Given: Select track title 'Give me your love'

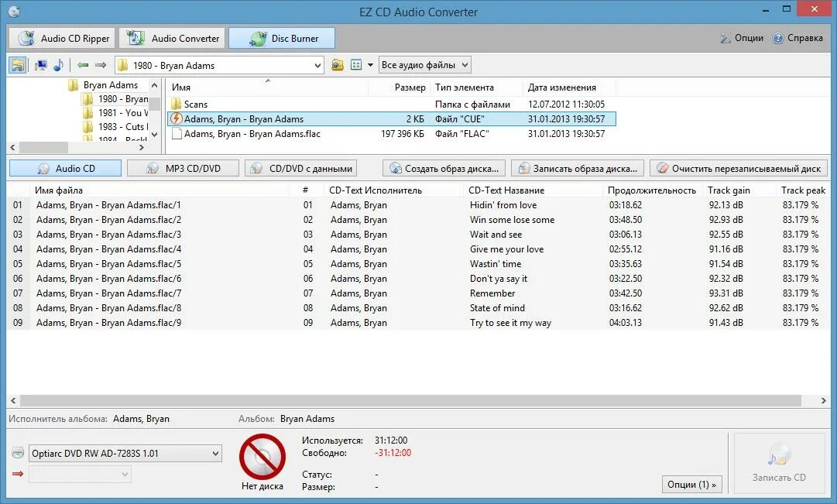Looking at the screenshot, I should pyautogui.click(x=506, y=249).
